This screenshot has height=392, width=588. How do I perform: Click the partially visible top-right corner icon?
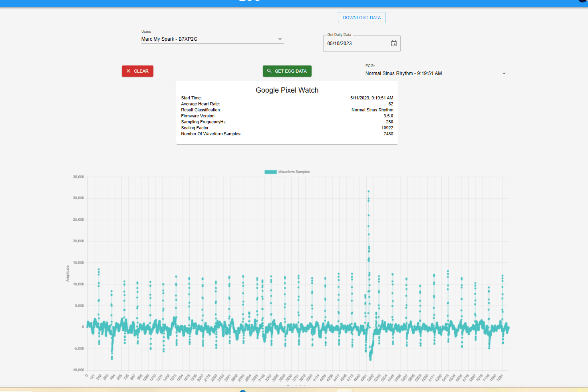point(583,1)
